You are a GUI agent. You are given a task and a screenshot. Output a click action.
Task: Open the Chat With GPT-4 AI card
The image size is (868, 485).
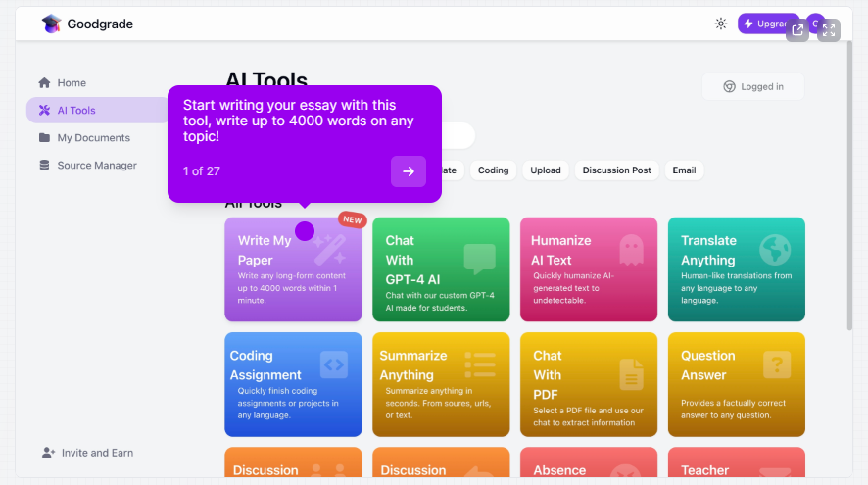coord(441,269)
